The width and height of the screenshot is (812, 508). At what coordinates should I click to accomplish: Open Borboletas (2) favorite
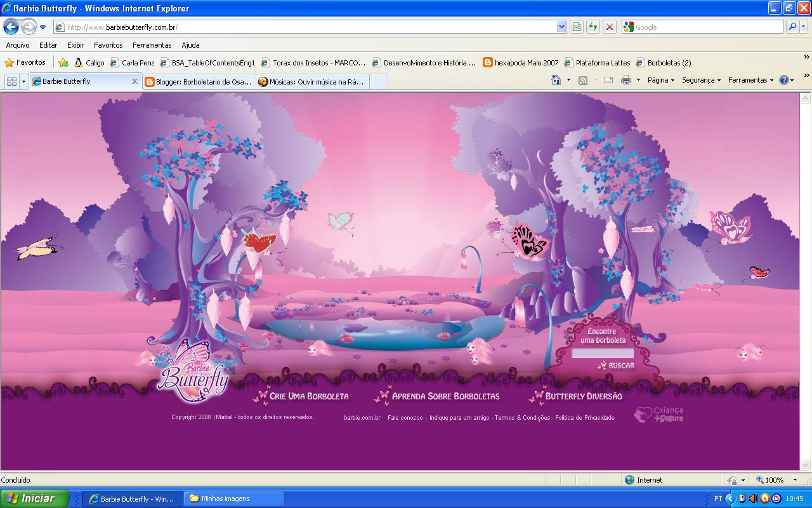[664, 63]
